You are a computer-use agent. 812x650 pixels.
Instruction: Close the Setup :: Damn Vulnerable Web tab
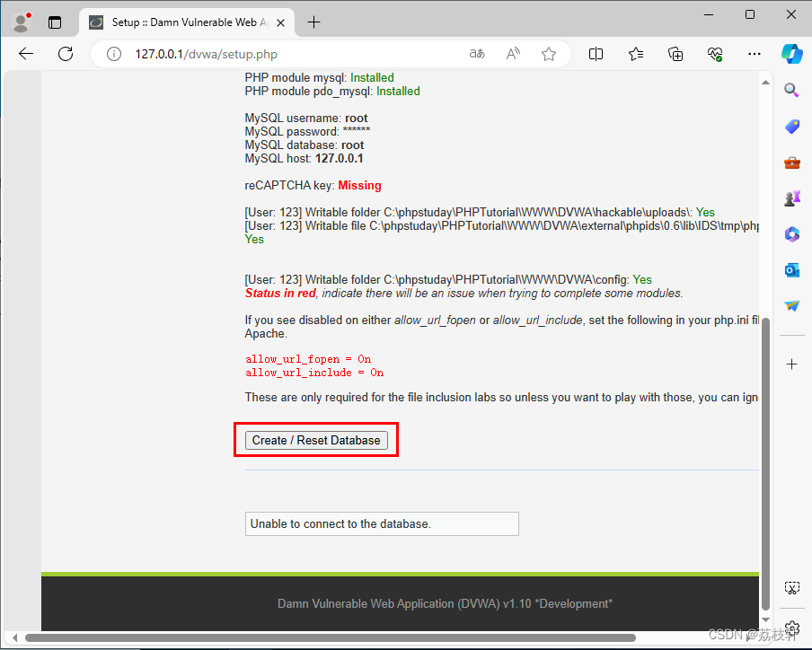pos(280,22)
